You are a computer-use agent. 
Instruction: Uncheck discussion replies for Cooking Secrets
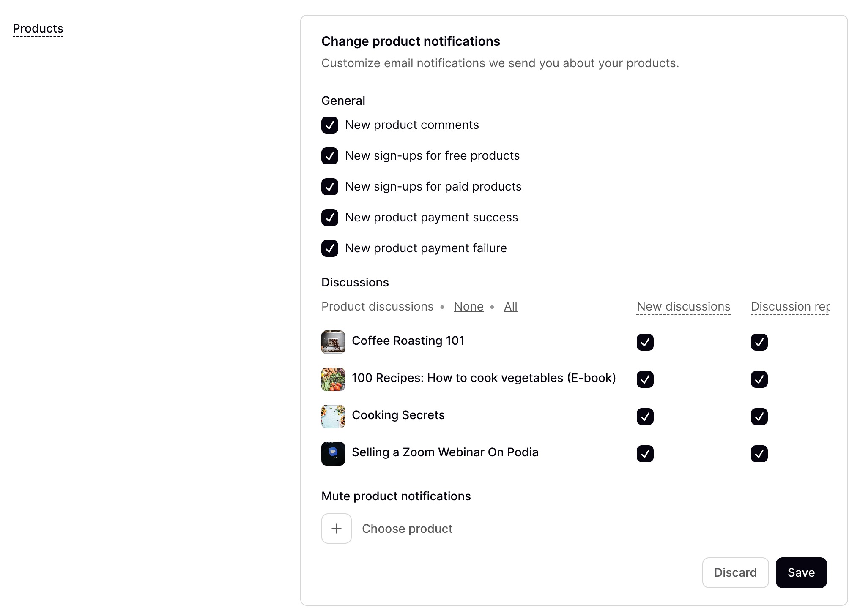click(759, 417)
